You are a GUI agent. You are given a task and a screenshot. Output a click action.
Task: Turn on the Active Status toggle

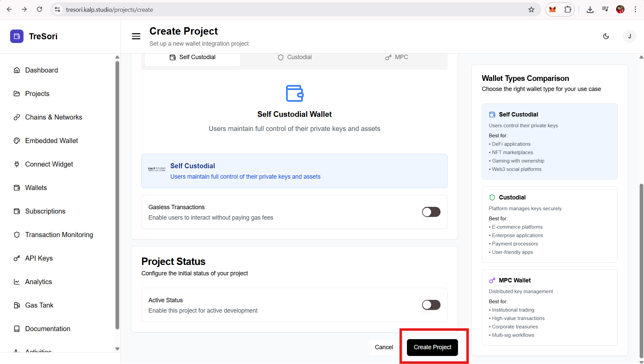(431, 305)
